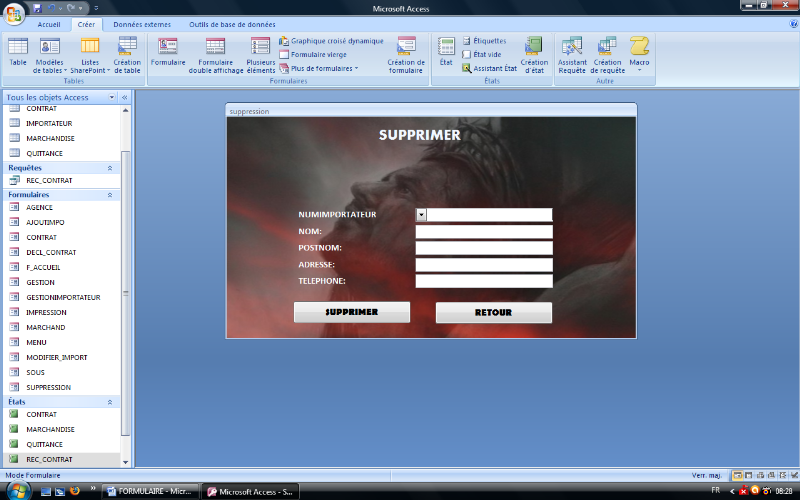Open NUMIMPORTATEUR combo box arrow
Screen dimensions: 800x500
(x=421, y=215)
